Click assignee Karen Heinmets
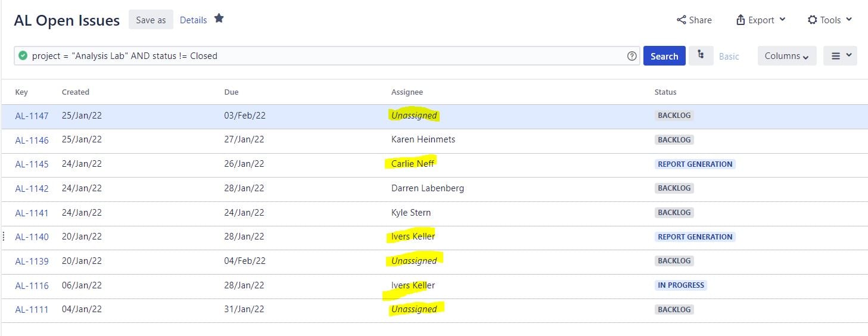This screenshot has width=868, height=336. click(x=423, y=139)
